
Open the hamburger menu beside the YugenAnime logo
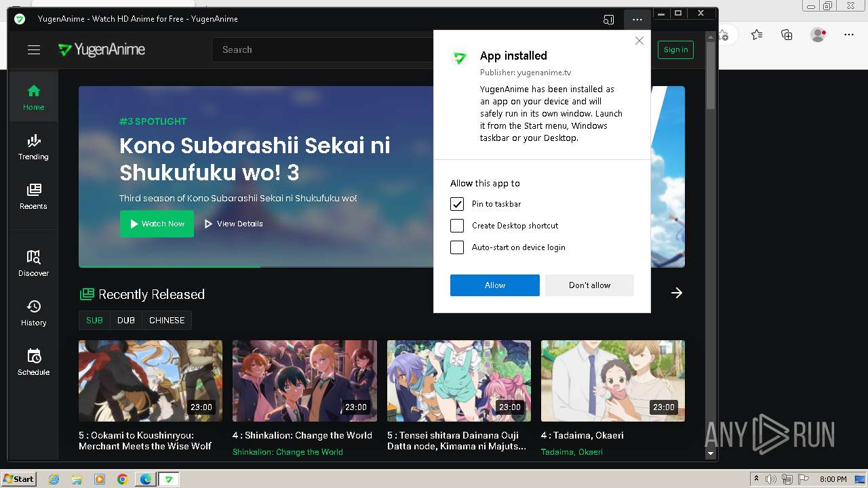coord(34,49)
